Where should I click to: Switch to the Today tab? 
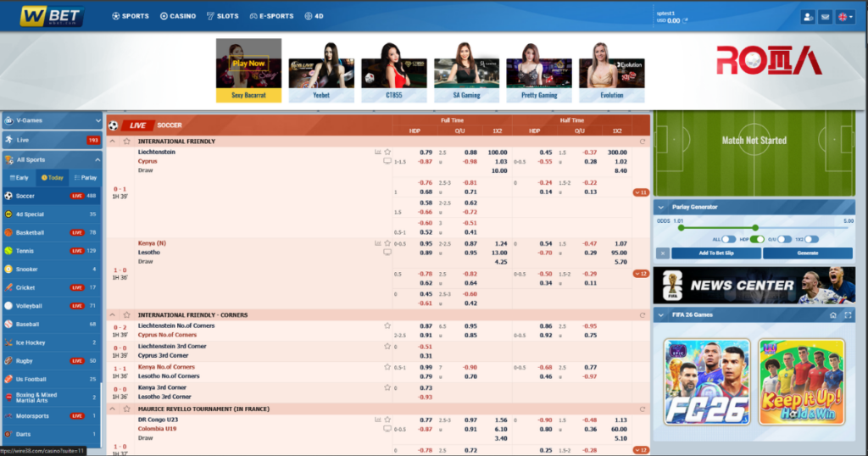coord(52,178)
